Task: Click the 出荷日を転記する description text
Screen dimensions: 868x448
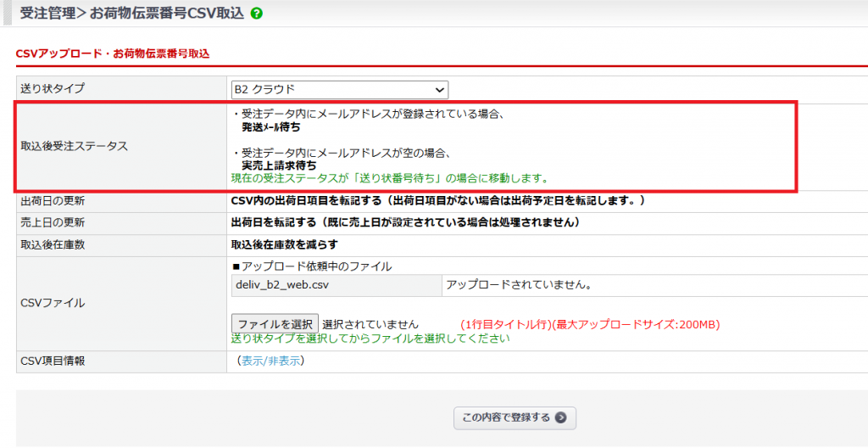Action: click(x=405, y=222)
